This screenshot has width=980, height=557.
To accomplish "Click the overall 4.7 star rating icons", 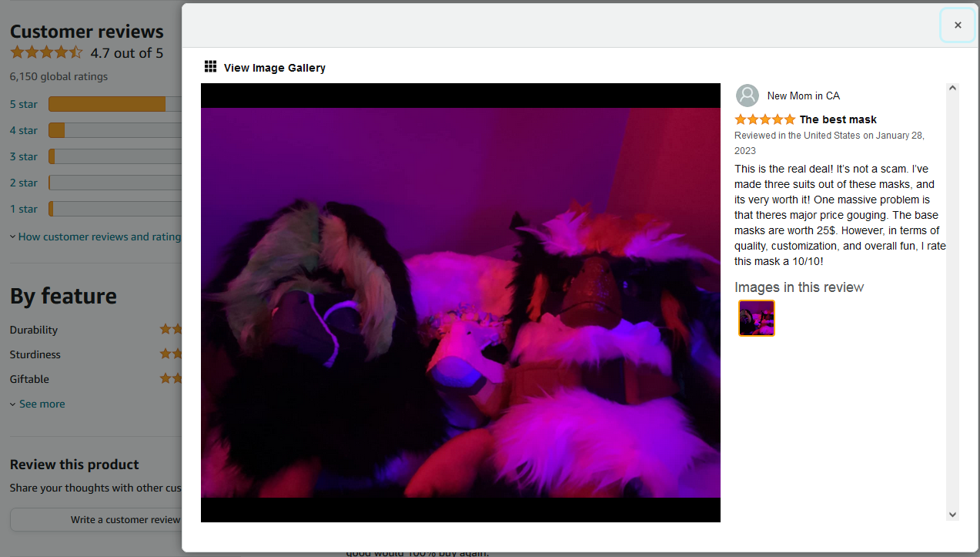I will point(45,52).
